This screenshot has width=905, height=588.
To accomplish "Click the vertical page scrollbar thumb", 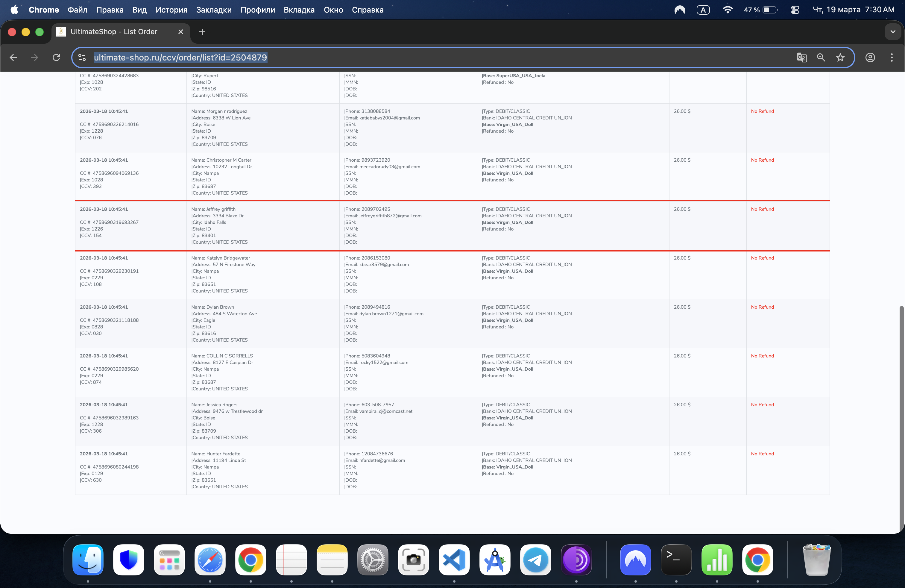I will pyautogui.click(x=901, y=418).
